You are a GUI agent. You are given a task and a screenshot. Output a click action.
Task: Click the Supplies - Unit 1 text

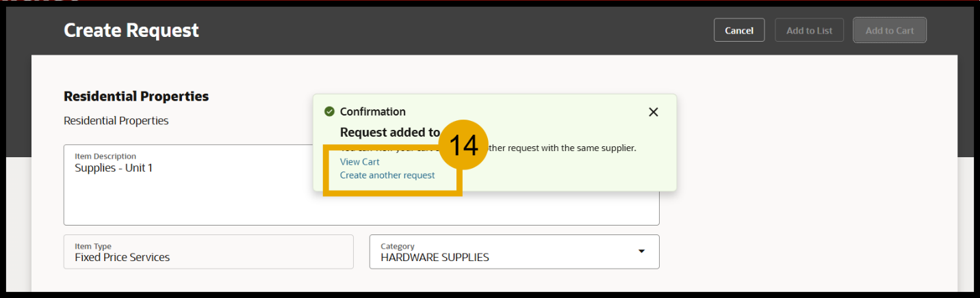click(x=114, y=168)
